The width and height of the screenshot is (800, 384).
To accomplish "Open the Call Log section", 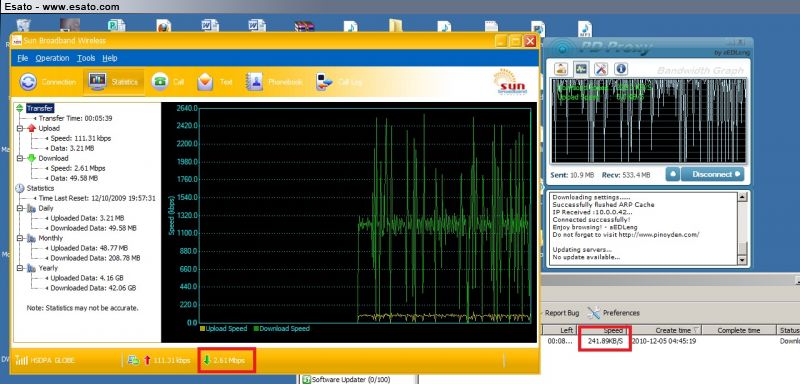I will coord(339,82).
